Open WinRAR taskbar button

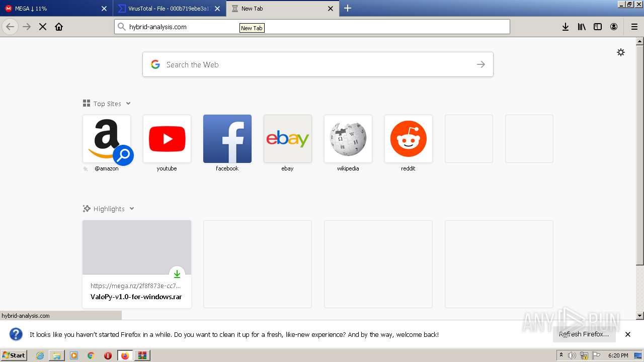tap(142, 355)
